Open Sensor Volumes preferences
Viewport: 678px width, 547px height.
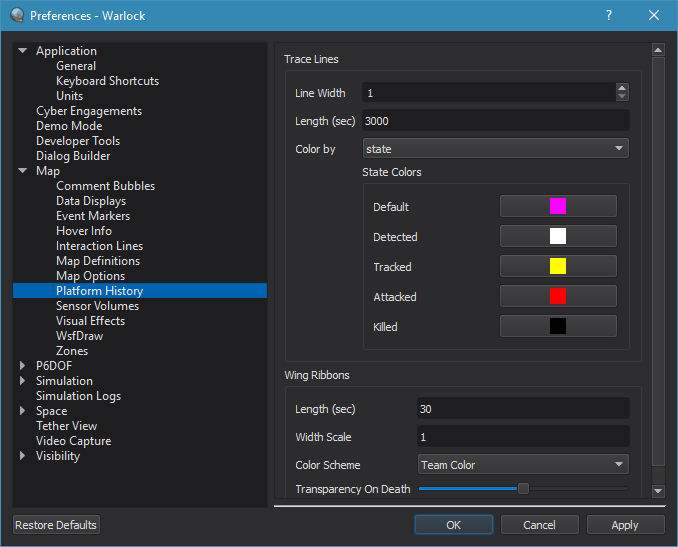pyautogui.click(x=98, y=306)
